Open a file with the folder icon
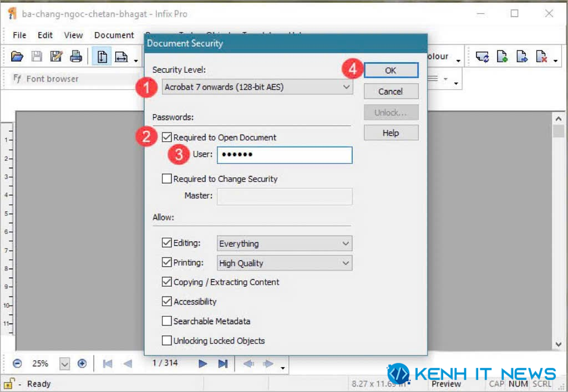The height and width of the screenshot is (392, 568). (17, 57)
